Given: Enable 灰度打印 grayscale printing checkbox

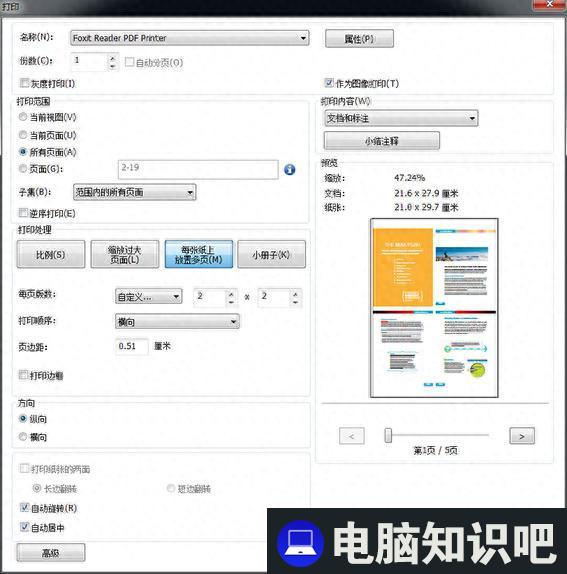Looking at the screenshot, I should [x=24, y=83].
